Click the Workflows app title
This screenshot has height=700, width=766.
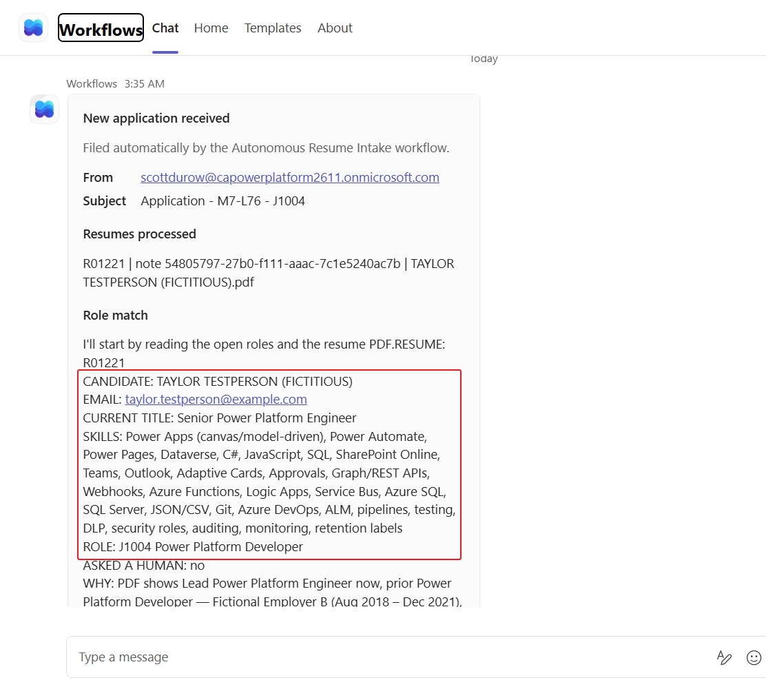[x=101, y=28]
